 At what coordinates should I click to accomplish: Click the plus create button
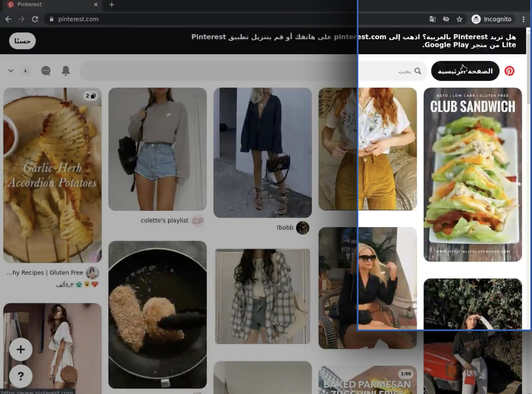coord(21,349)
